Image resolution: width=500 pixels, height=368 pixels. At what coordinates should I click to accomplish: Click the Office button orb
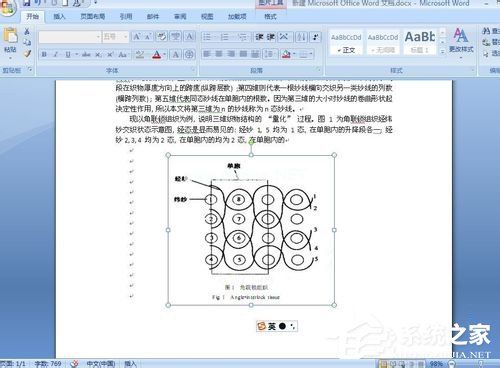point(7,7)
